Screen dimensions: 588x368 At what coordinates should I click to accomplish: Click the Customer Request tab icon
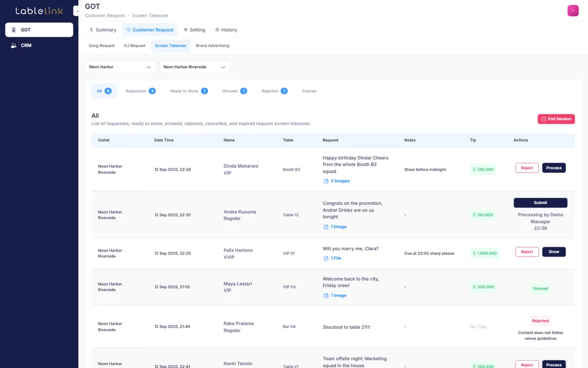[128, 30]
